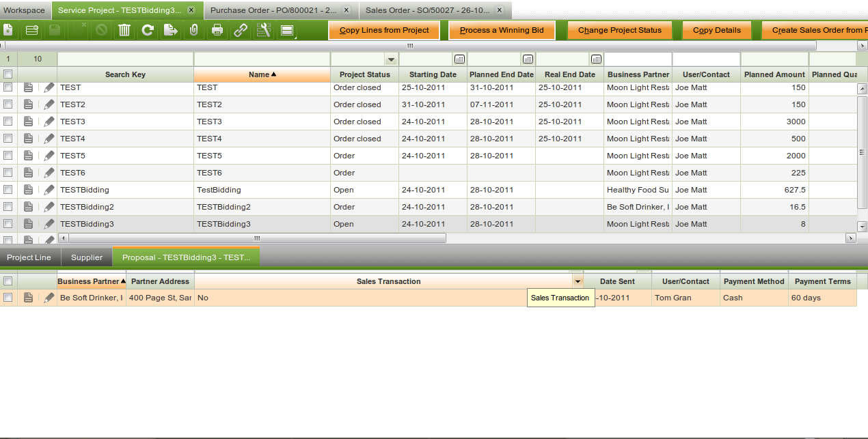Open the Project Line subtab
The width and height of the screenshot is (868, 439).
coord(29,257)
